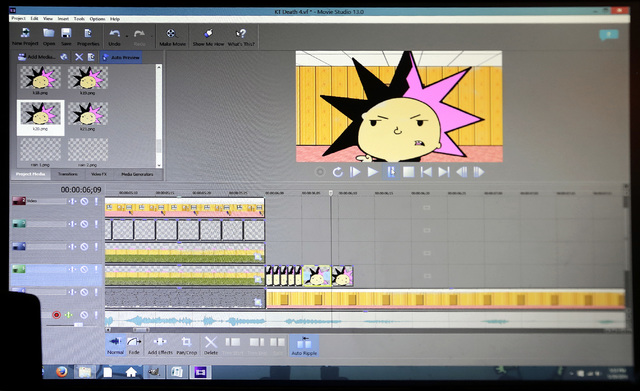Switch to the Video FX tab
The height and width of the screenshot is (391, 640).
99,174
